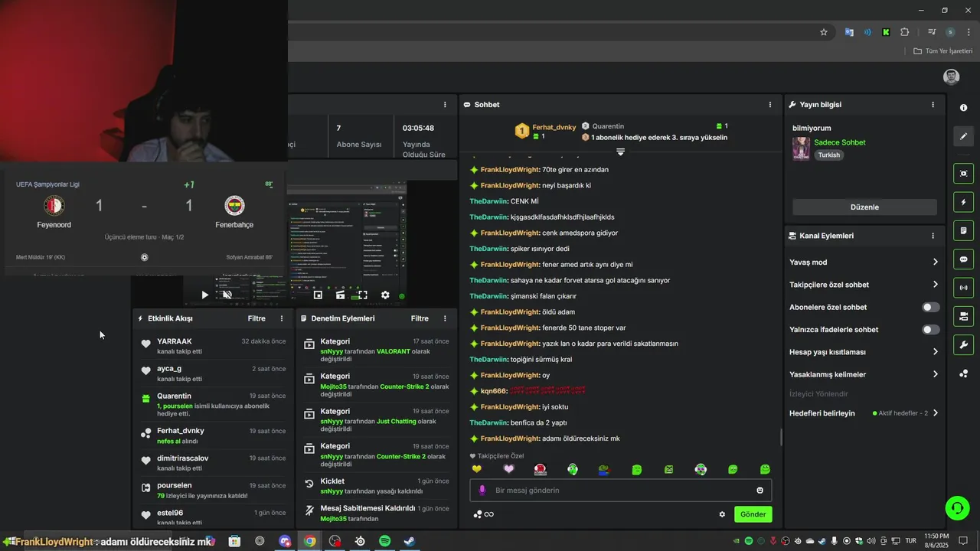Open browser extensions puzzle icon
Image resolution: width=980 pixels, height=551 pixels.
pyautogui.click(x=905, y=32)
